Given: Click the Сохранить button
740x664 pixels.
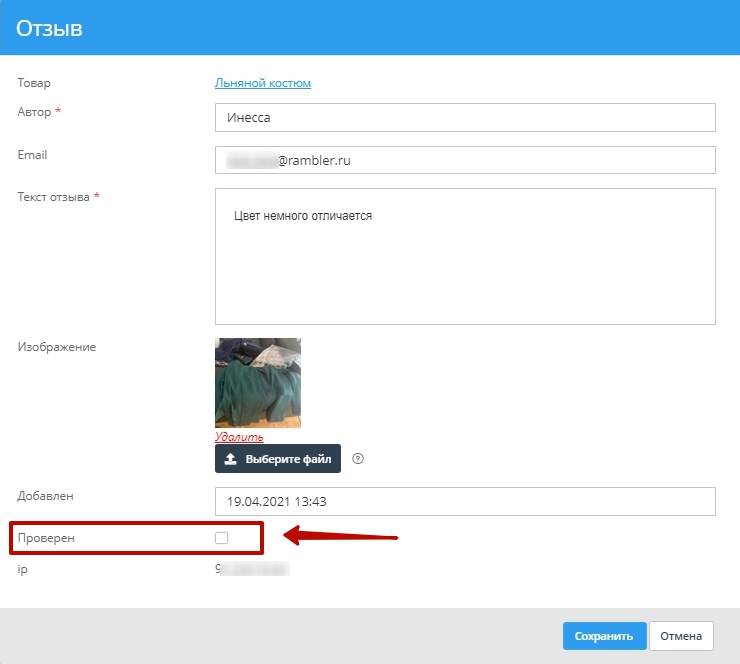Looking at the screenshot, I should pyautogui.click(x=604, y=636).
